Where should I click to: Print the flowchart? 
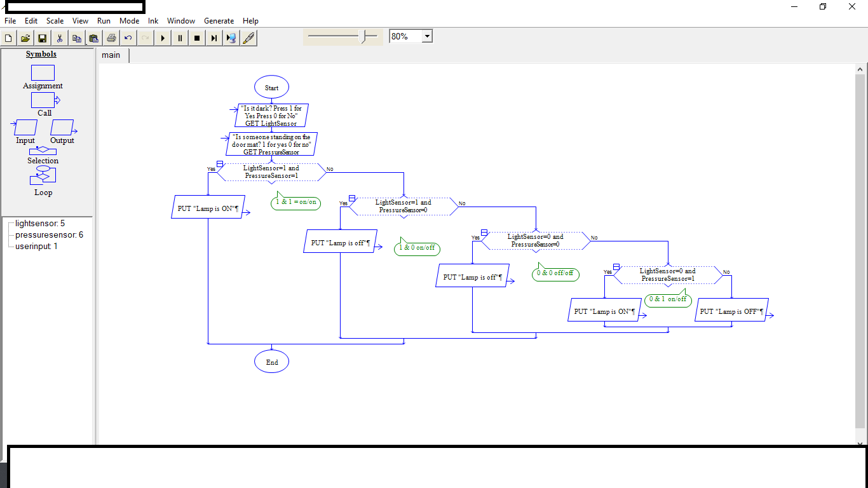(x=111, y=37)
